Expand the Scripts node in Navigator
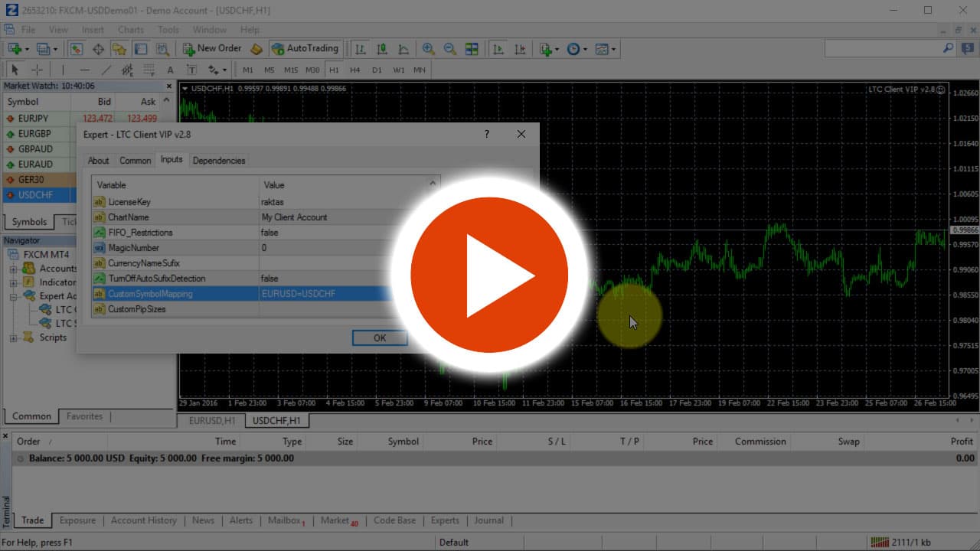Image resolution: width=980 pixels, height=551 pixels. (13, 337)
